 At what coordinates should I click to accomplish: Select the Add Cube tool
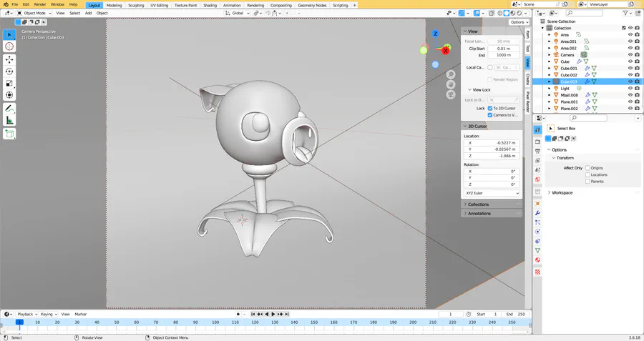[9, 134]
